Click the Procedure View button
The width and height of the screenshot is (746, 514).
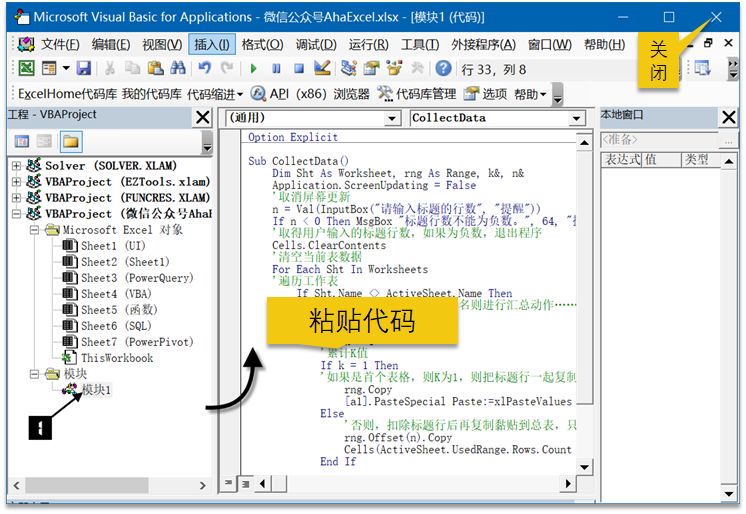[x=228, y=483]
